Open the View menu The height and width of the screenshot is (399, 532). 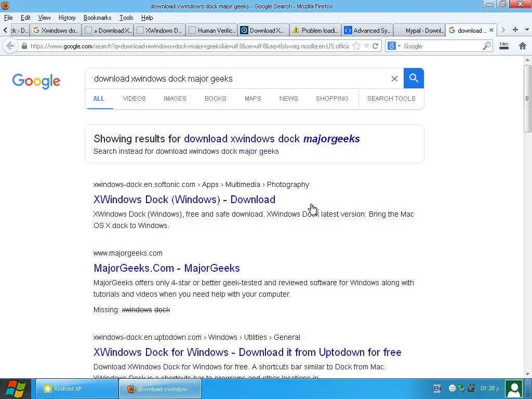pos(44,18)
